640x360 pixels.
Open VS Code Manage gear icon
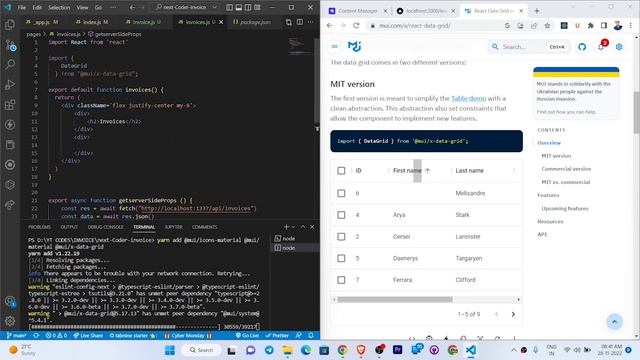pos(10,321)
